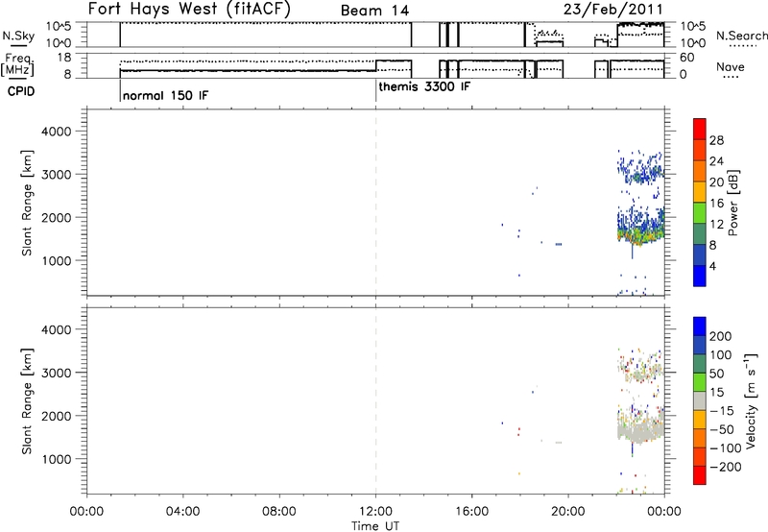Image resolution: width=768 pixels, height=532 pixels.
Task: Click the Time UT axis title
Action: click(375, 526)
